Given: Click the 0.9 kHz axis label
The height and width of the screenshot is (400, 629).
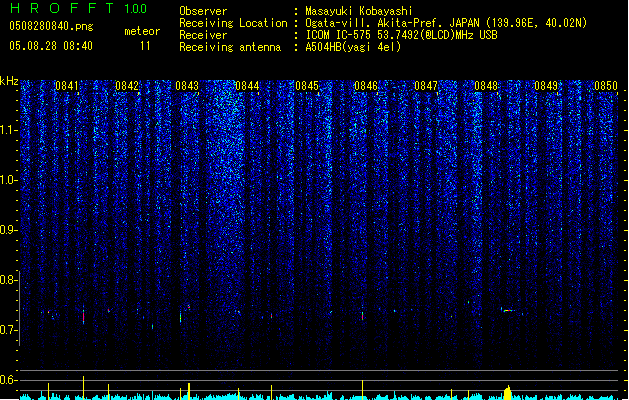Looking at the screenshot, I should pyautogui.click(x=9, y=230).
